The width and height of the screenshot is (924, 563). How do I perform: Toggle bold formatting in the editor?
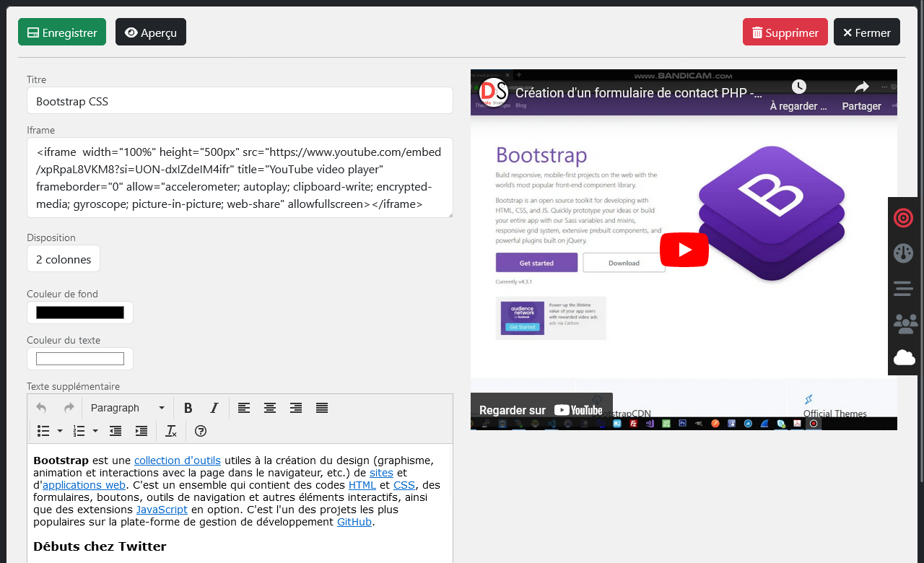click(188, 408)
